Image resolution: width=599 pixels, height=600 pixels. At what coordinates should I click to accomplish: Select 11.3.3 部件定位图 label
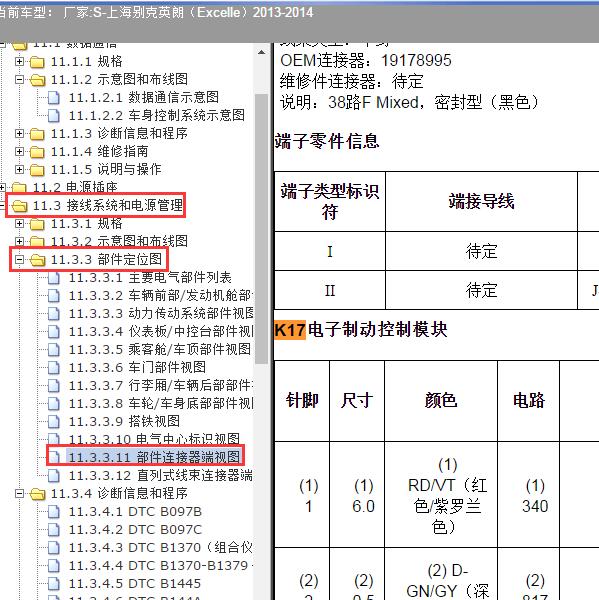click(107, 259)
